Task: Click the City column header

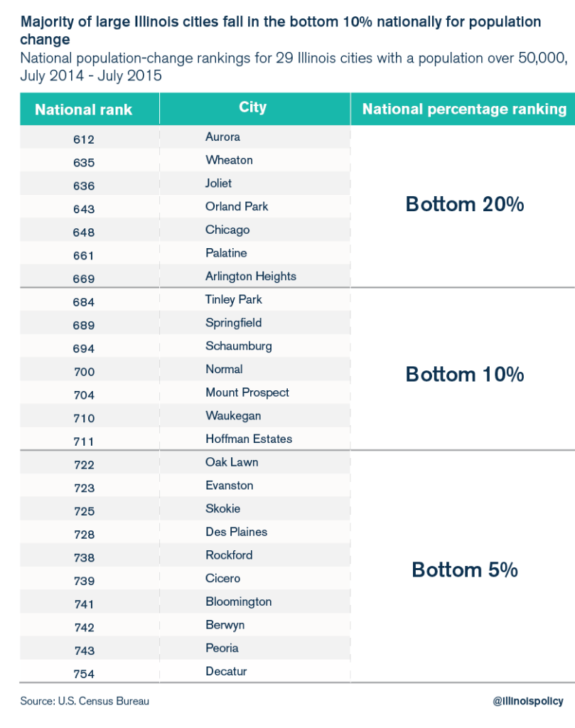Action: click(253, 107)
